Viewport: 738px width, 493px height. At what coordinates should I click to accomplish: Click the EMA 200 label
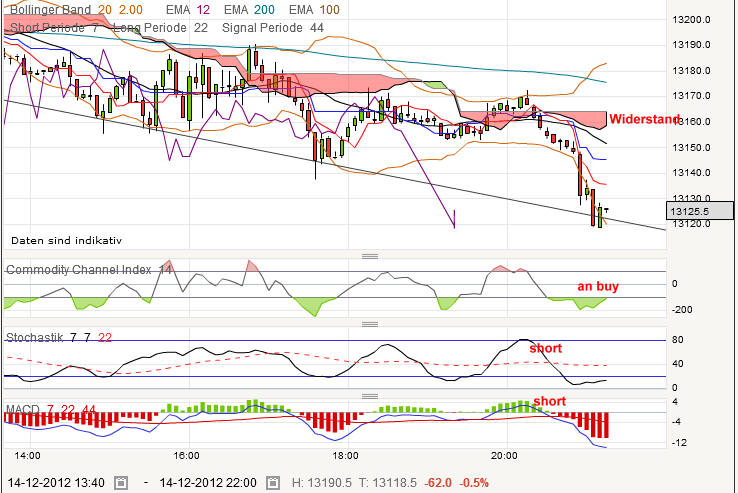(249, 10)
